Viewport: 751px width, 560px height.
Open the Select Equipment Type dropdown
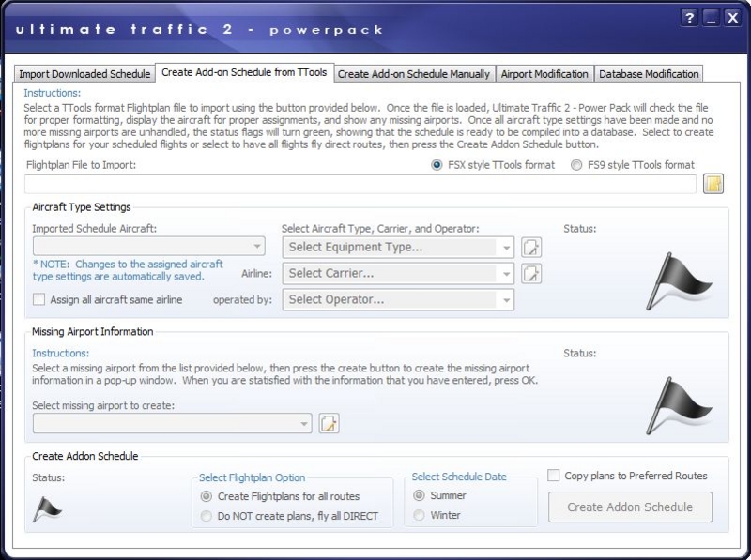[398, 248]
